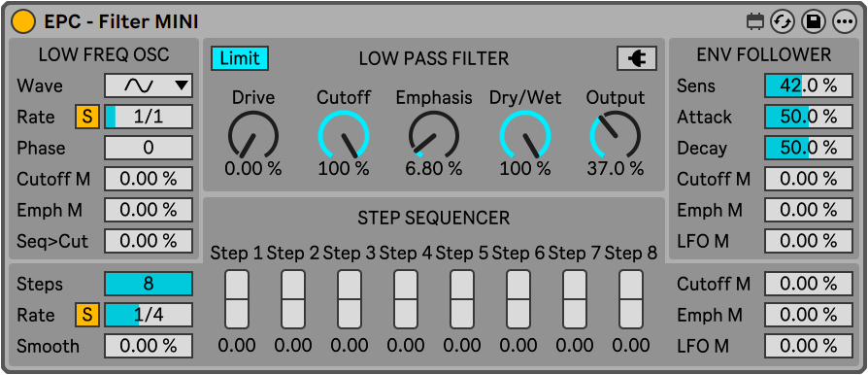Screen dimensions: 868x375
Task: Toggle the Limit button
Action: 240,58
